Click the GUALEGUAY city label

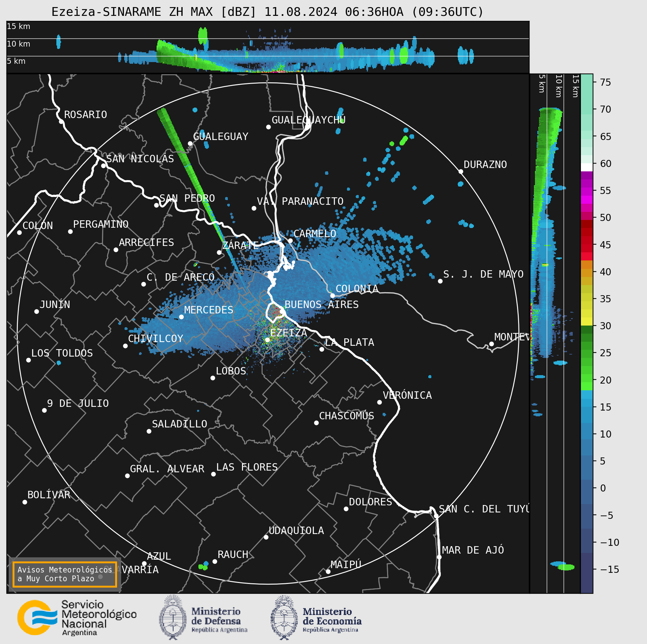pos(220,137)
